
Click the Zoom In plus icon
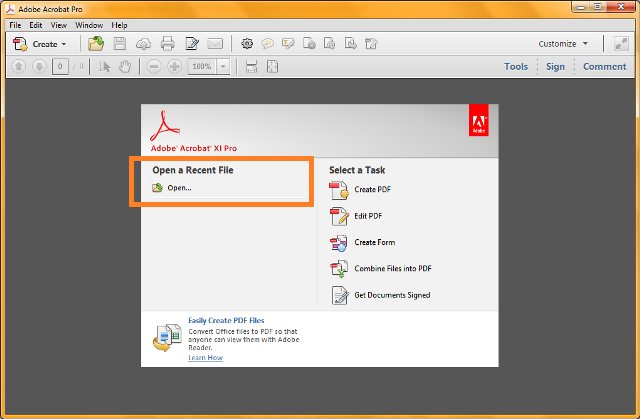point(174,67)
